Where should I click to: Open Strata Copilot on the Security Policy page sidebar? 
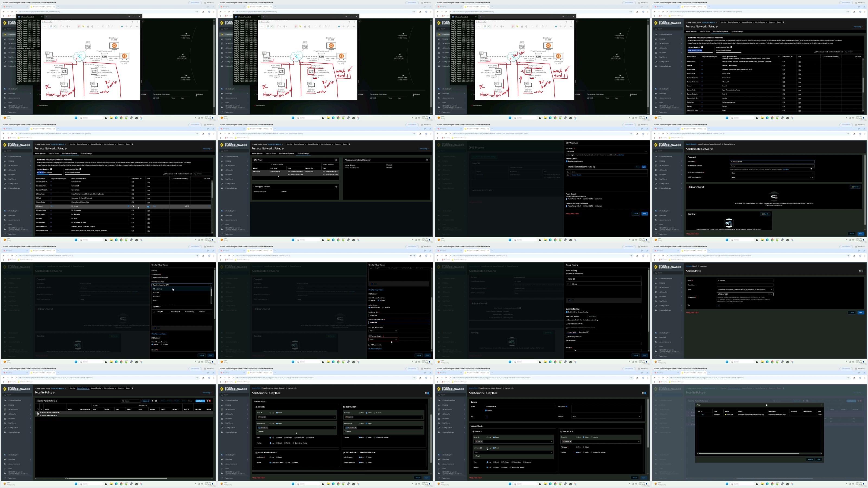(x=14, y=455)
